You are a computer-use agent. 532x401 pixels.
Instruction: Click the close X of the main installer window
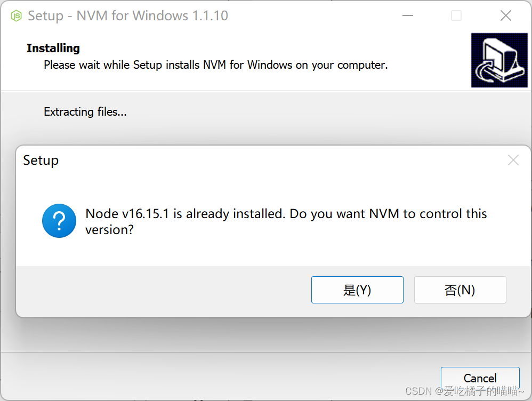click(505, 15)
